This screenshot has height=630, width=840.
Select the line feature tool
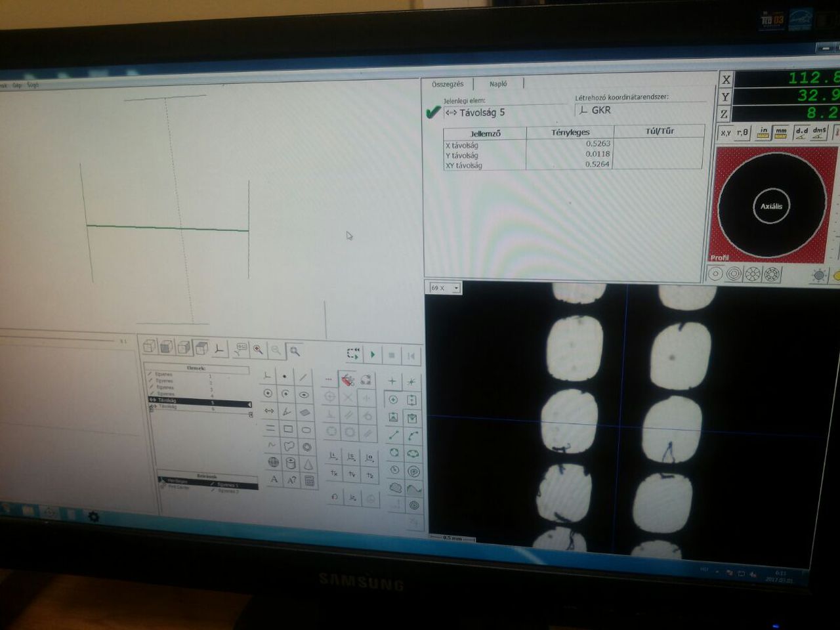303,377
